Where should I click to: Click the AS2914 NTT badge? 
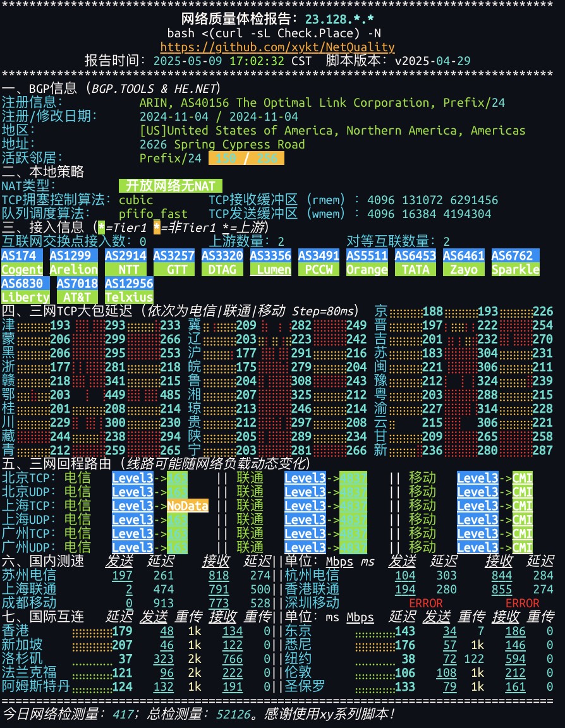[x=125, y=262]
